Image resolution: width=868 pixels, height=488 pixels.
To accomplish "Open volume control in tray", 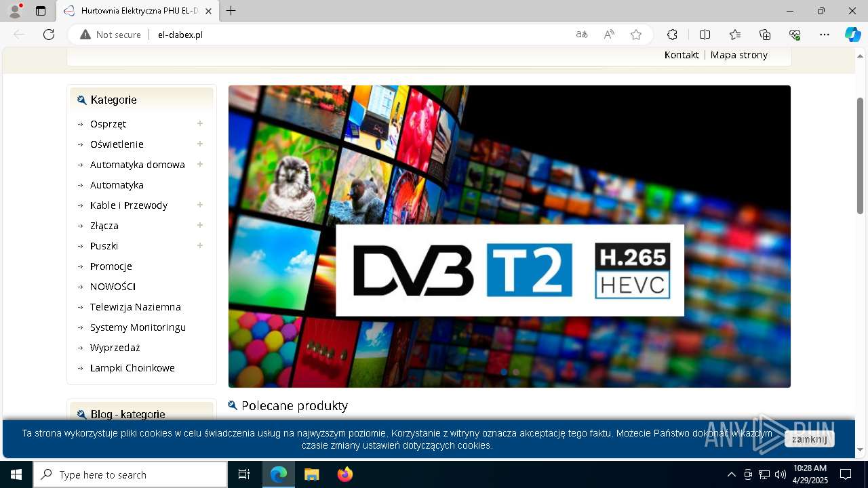I will coord(780,474).
